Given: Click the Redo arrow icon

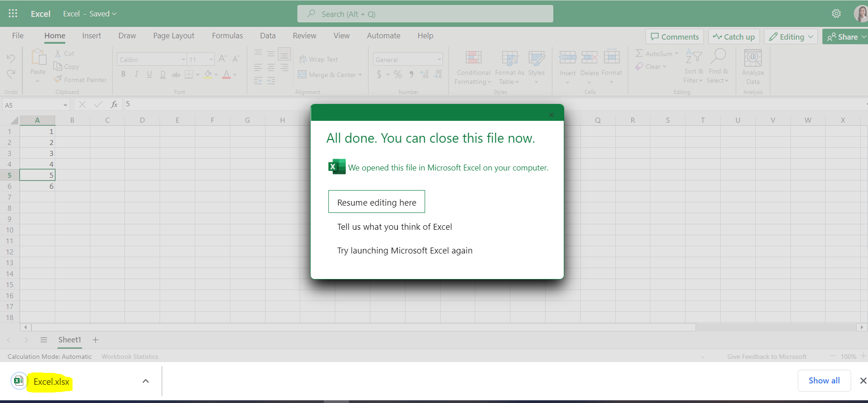Looking at the screenshot, I should [x=11, y=73].
